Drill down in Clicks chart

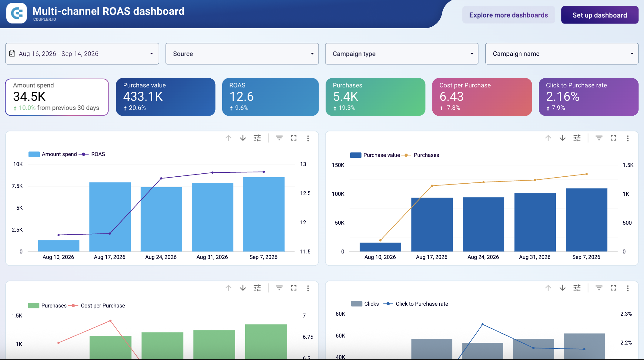(562, 288)
